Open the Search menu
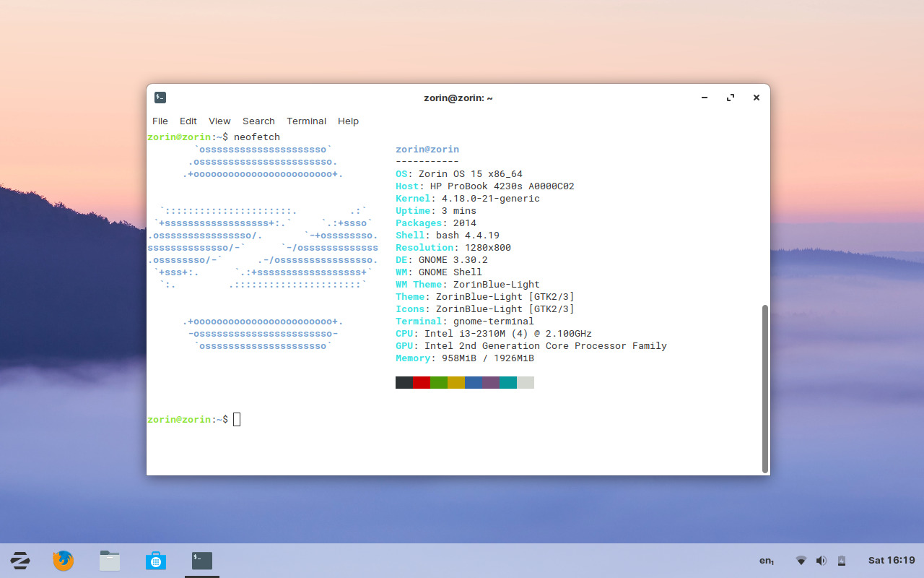The width and height of the screenshot is (924, 578). click(x=258, y=121)
